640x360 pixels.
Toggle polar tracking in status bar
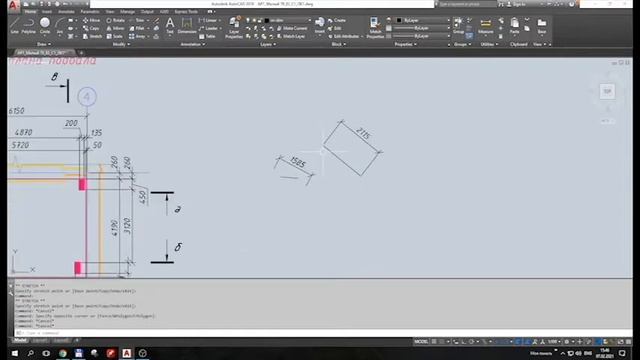coord(471,342)
